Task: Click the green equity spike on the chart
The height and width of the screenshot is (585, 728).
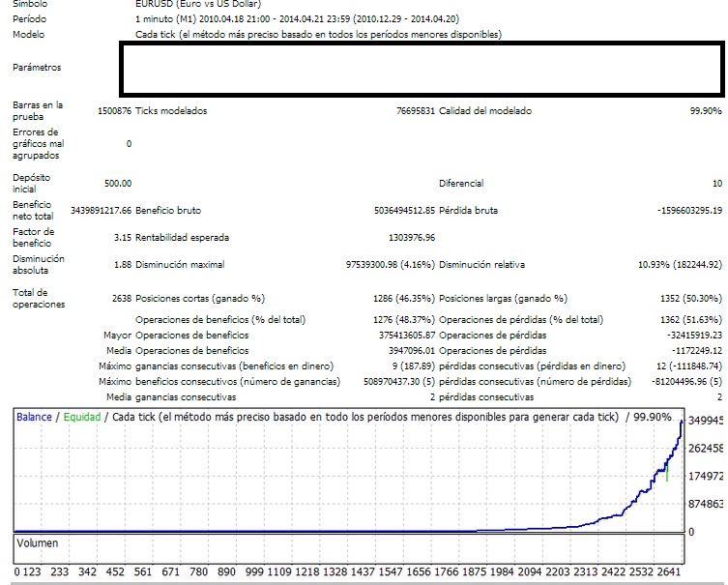Action: coord(667,474)
